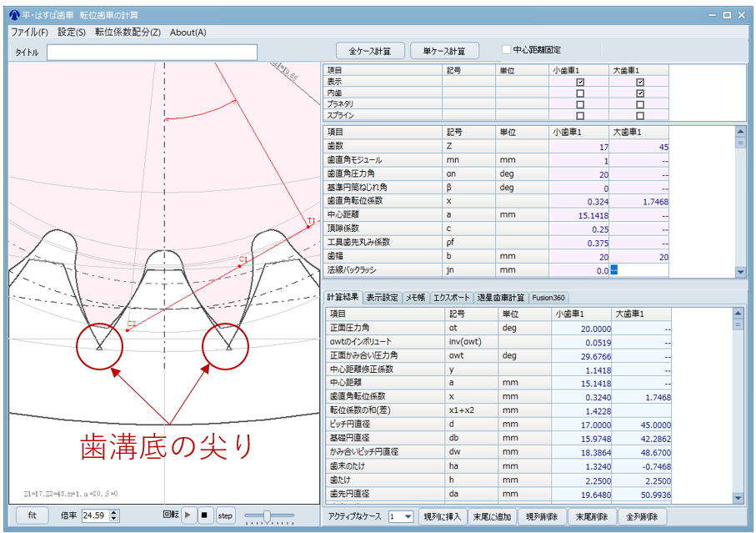Select 基準円筒ねじれ角 value 0 cell
Viewport: 756px width, 533px height.
click(579, 189)
